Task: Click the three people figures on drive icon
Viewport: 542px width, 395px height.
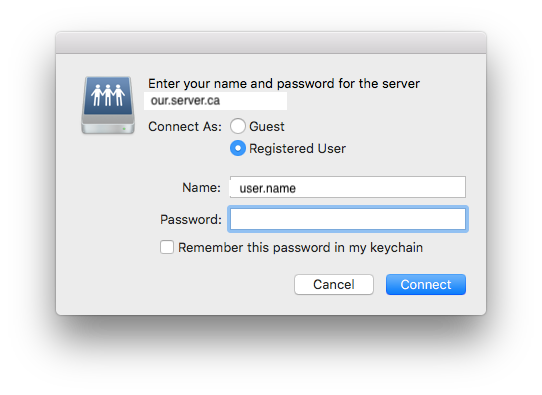Action: tap(108, 95)
